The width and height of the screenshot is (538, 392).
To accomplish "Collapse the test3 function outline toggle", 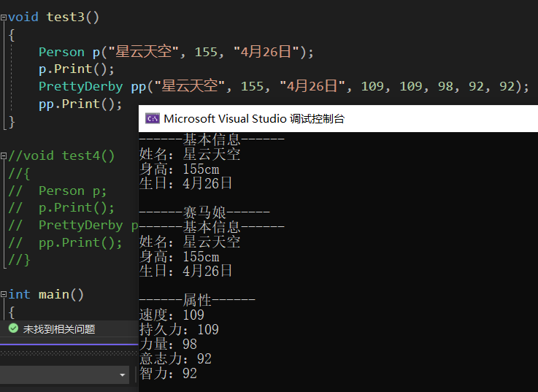I will pyautogui.click(x=4, y=17).
